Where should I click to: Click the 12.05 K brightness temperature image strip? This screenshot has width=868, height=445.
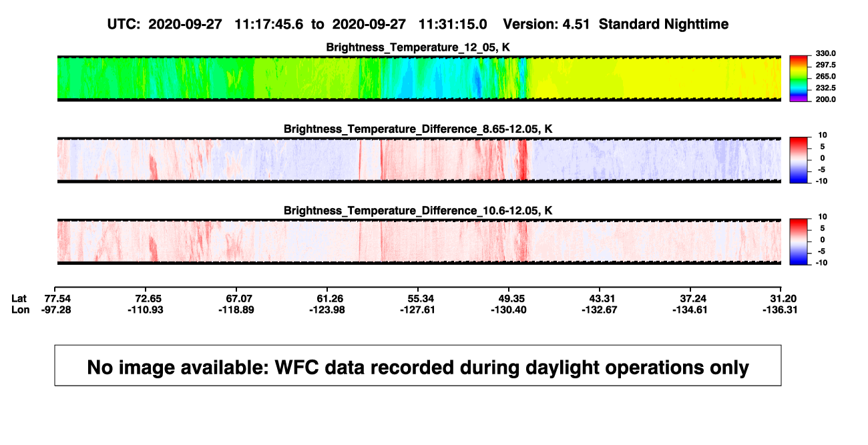[x=418, y=79]
